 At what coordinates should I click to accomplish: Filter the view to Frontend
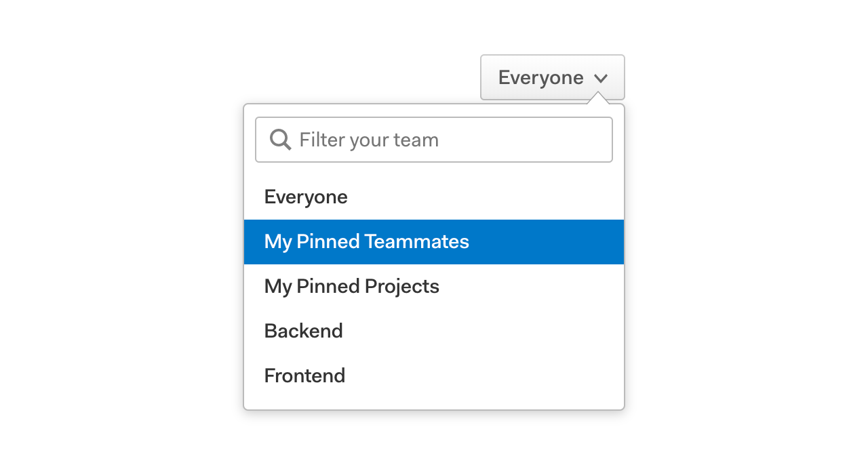(x=434, y=376)
